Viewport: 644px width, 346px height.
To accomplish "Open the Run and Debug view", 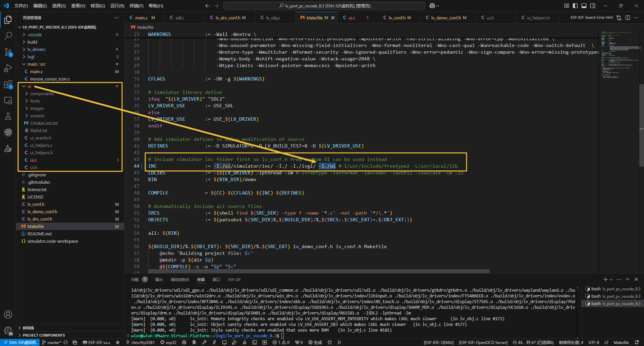I will click(x=8, y=68).
